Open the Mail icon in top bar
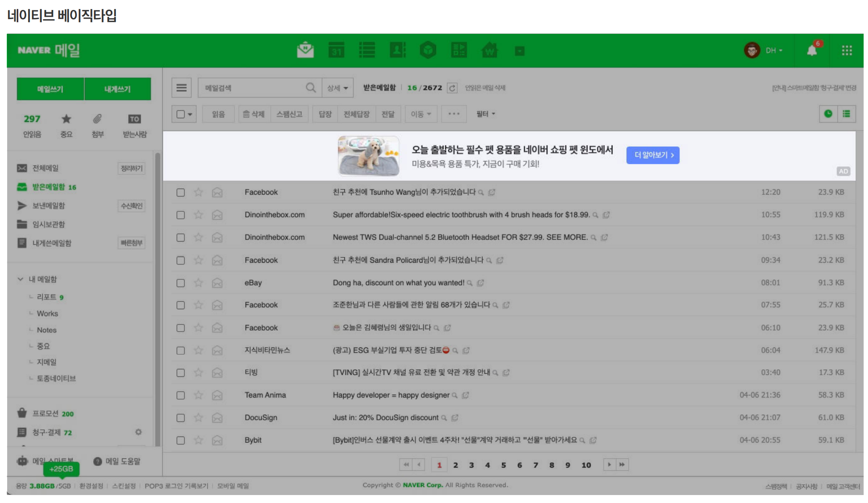 [x=305, y=50]
